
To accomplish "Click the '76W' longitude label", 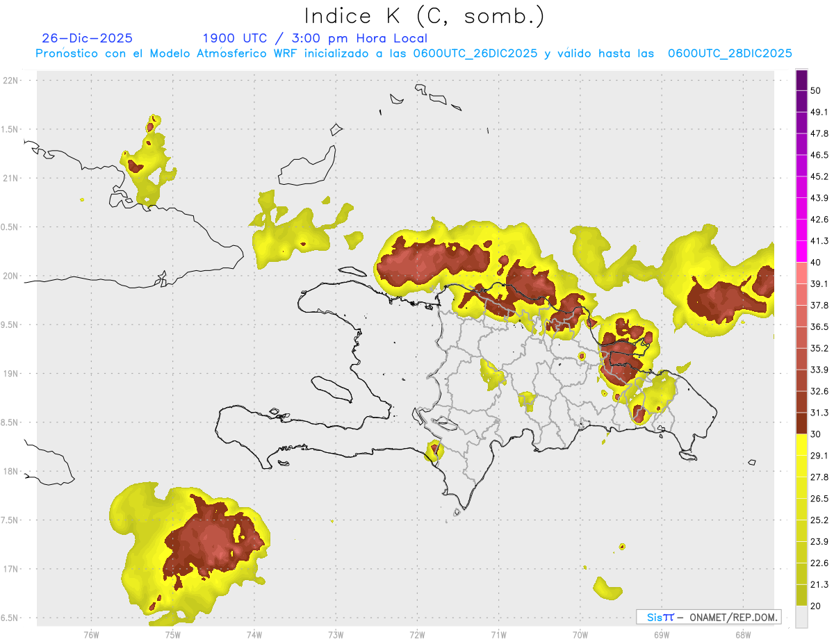I will [91, 634].
